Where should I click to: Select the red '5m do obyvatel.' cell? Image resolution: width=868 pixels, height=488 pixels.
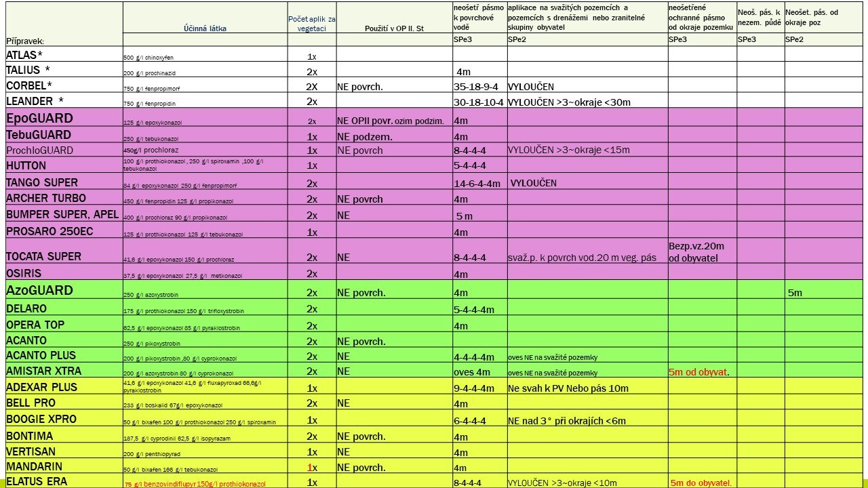[x=701, y=483]
